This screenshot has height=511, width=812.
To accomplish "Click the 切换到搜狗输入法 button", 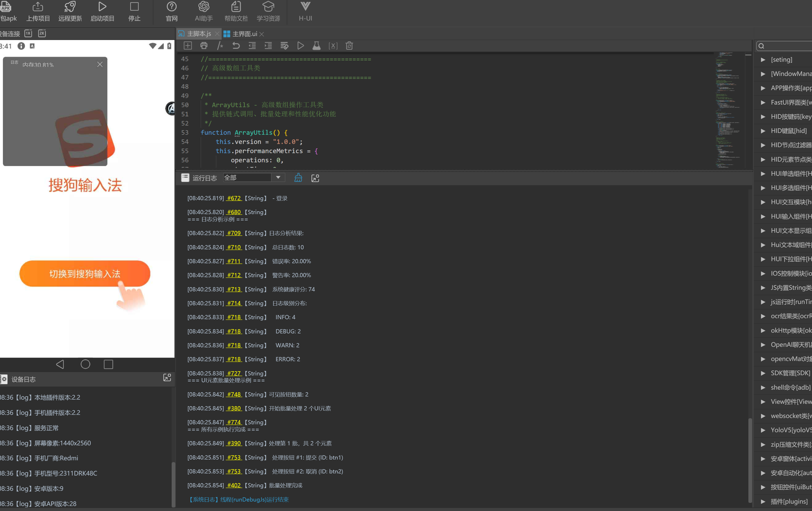I will coord(85,274).
